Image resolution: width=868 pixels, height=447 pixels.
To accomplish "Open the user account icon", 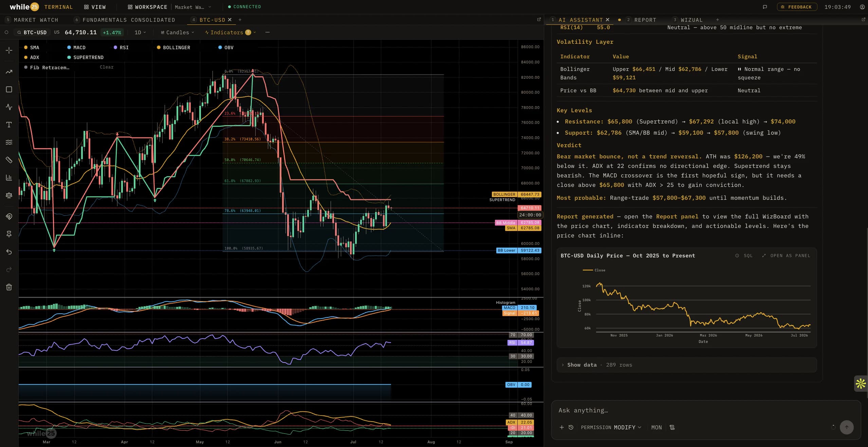I will click(862, 7).
